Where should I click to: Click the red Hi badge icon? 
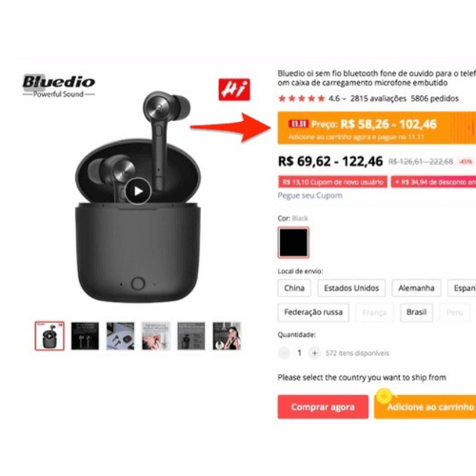[234, 89]
